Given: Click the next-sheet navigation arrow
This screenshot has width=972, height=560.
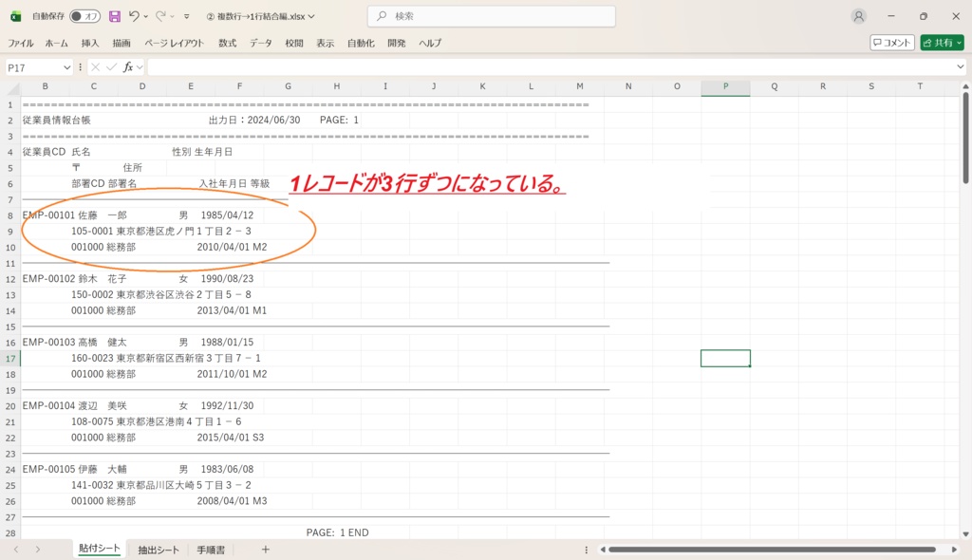Looking at the screenshot, I should coord(36,549).
